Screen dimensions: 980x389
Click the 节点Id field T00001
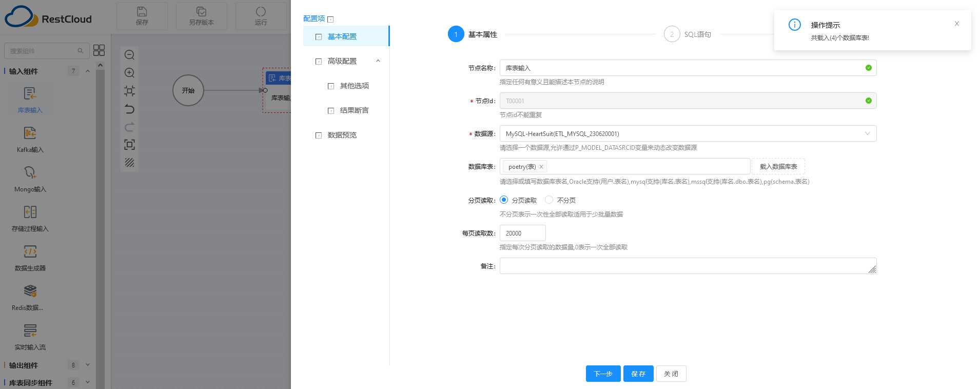[x=688, y=101]
